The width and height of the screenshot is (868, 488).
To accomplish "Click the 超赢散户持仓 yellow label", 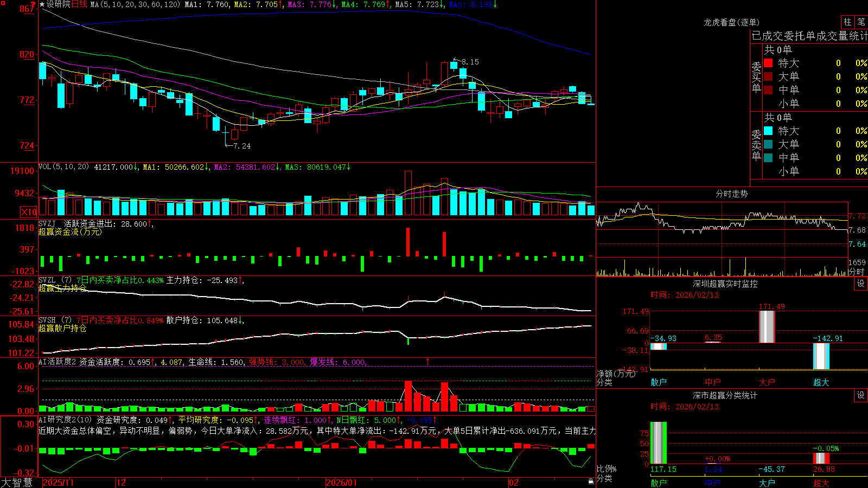I will pos(62,328).
